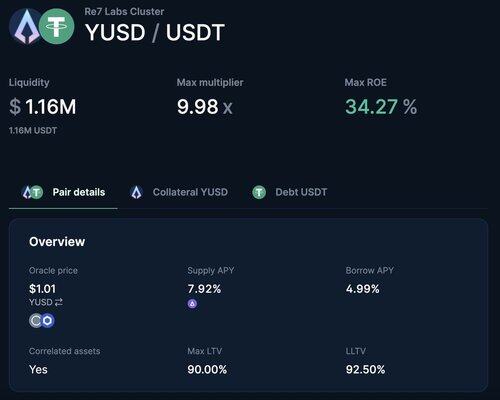This screenshot has height=400, width=500.
Task: Click the YUSD token logo in header
Action: click(x=26, y=26)
